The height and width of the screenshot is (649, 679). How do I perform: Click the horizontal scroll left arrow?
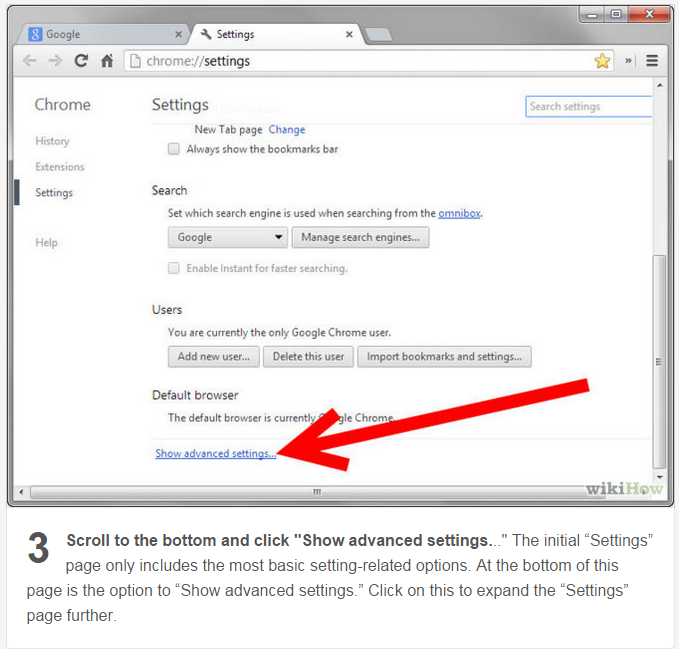coord(21,492)
